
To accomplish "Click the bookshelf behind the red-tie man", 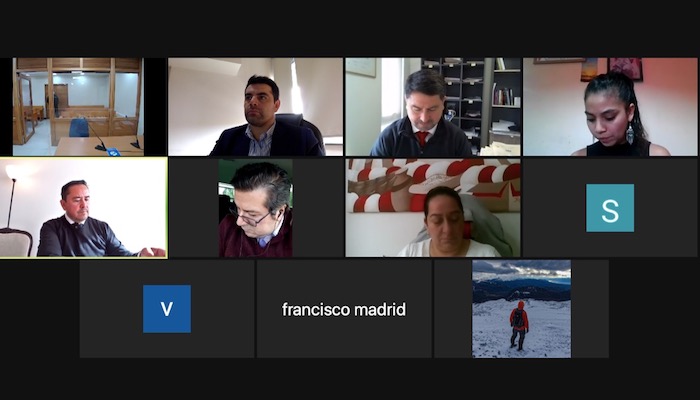I will click(471, 100).
